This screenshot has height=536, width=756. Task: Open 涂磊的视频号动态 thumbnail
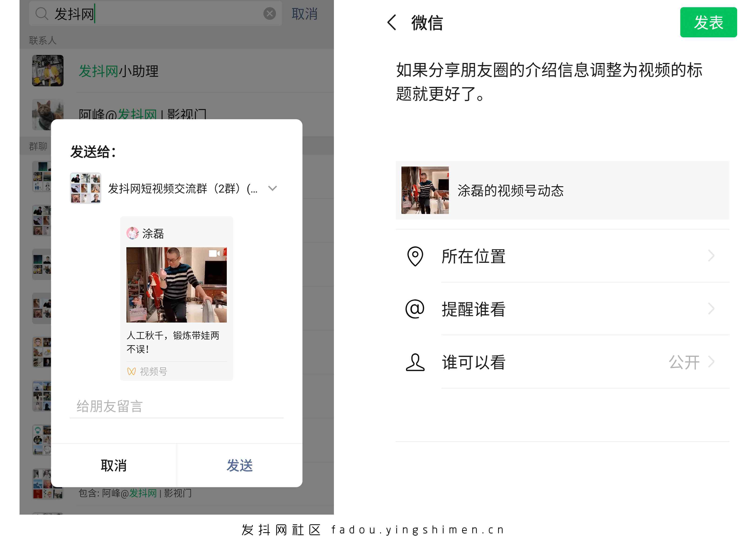click(x=425, y=190)
